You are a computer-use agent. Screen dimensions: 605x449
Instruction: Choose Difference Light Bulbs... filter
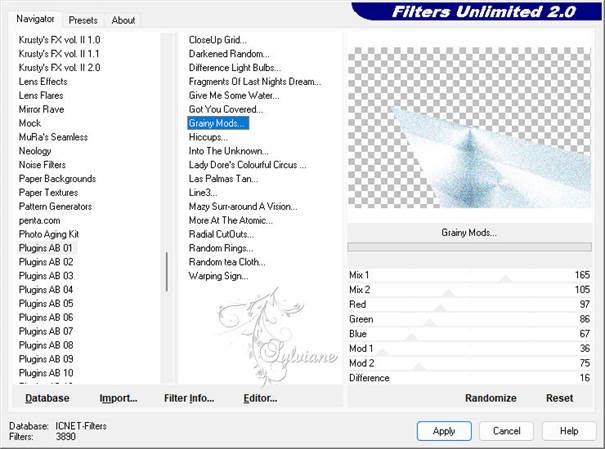tap(235, 68)
